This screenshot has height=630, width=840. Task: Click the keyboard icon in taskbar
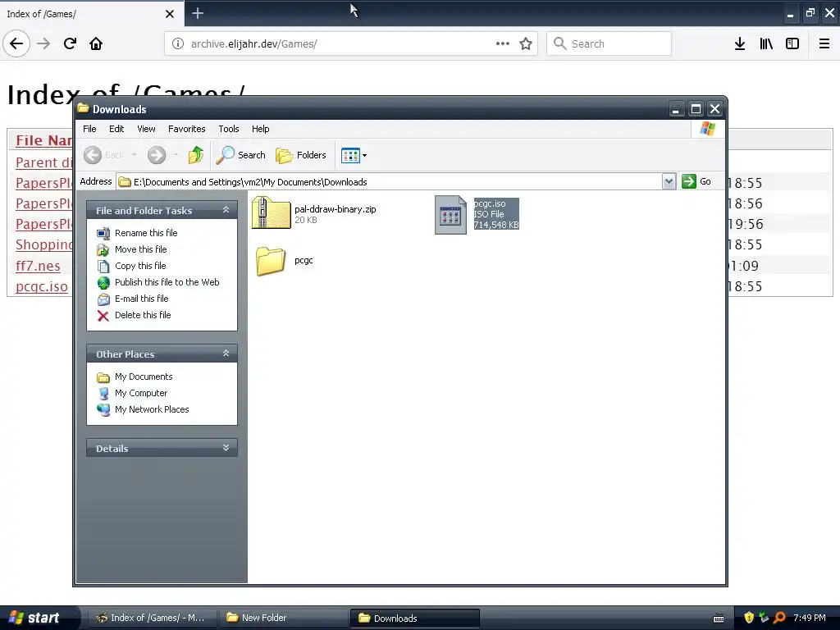719,619
